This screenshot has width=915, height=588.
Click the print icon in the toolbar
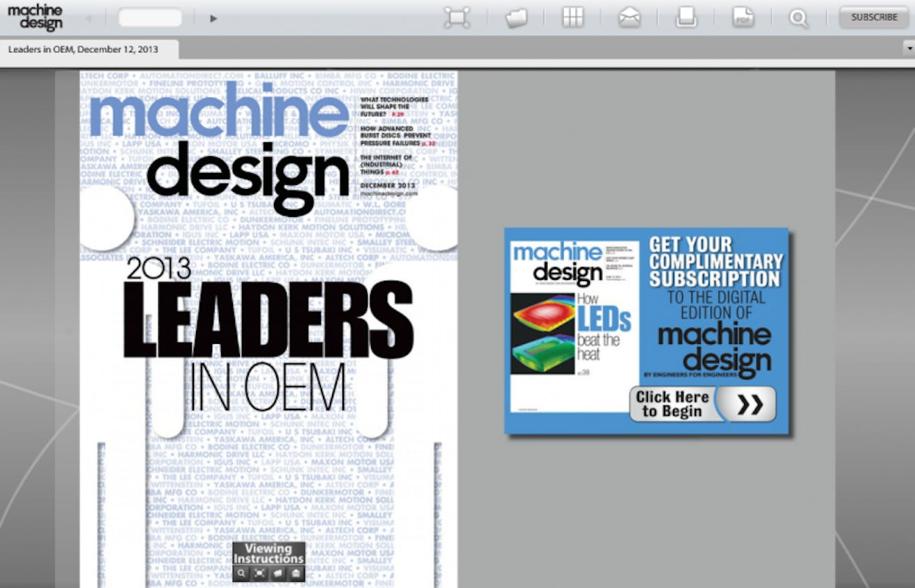pos(686,18)
